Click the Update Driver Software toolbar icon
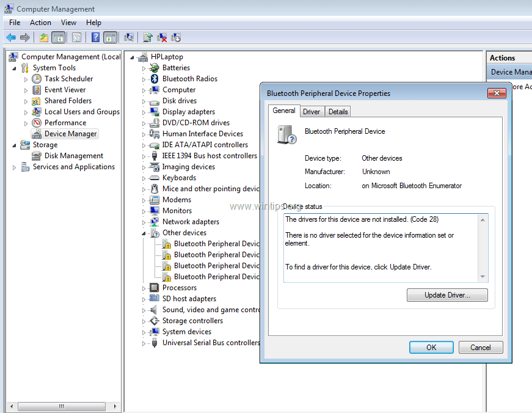 tap(146, 37)
